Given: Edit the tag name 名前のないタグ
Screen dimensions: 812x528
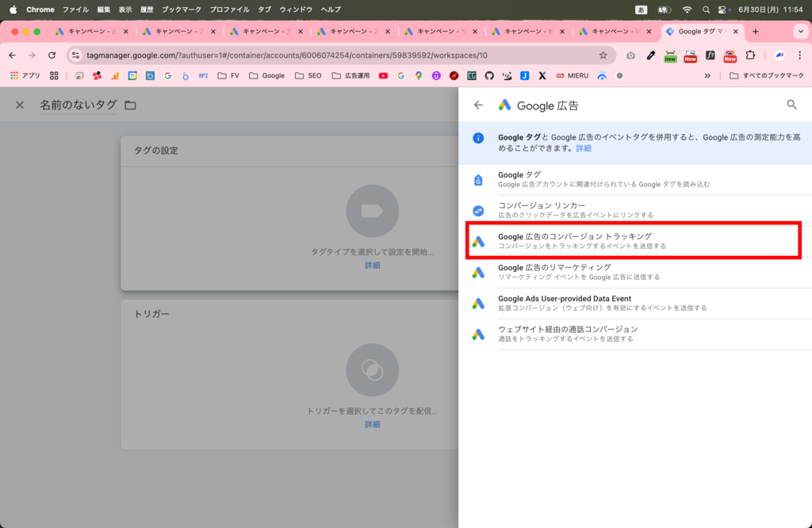Looking at the screenshot, I should (x=79, y=105).
